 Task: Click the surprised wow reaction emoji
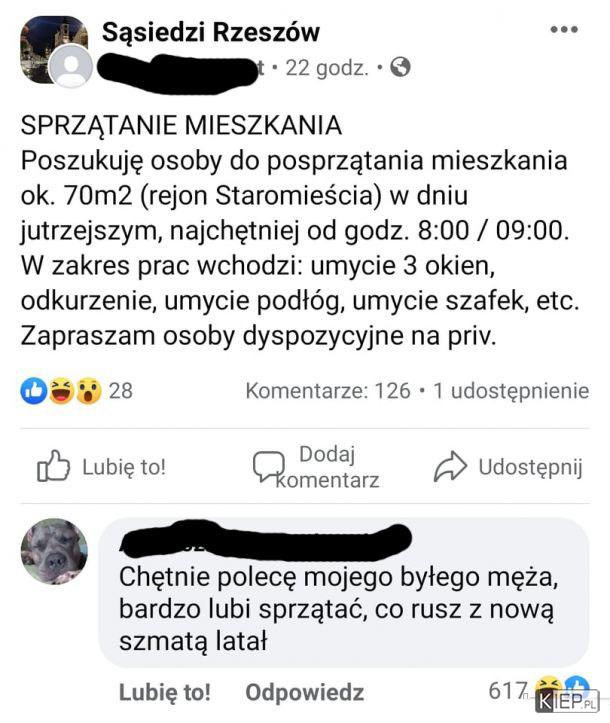pos(89,391)
